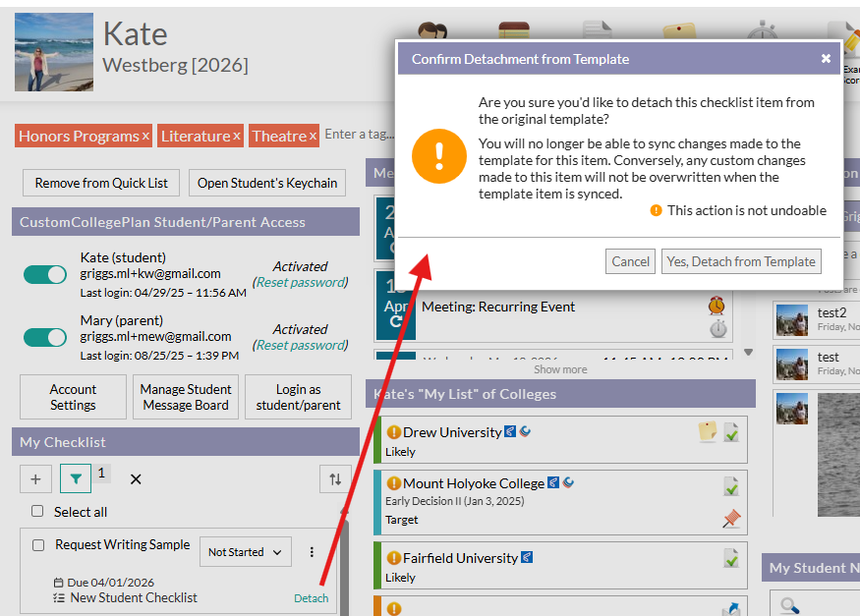Open the sticky note on Drew University
The image size is (860, 616).
click(707, 432)
